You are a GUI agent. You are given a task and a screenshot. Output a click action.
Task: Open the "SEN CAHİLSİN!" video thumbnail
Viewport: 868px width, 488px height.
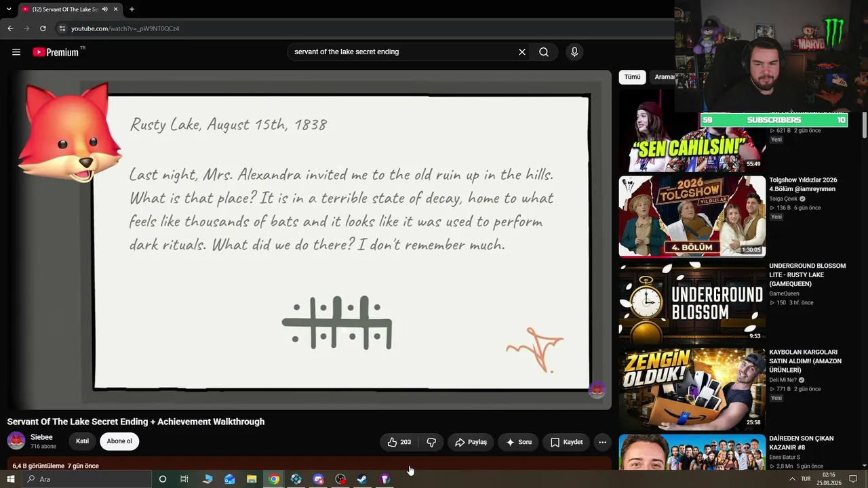tap(692, 131)
